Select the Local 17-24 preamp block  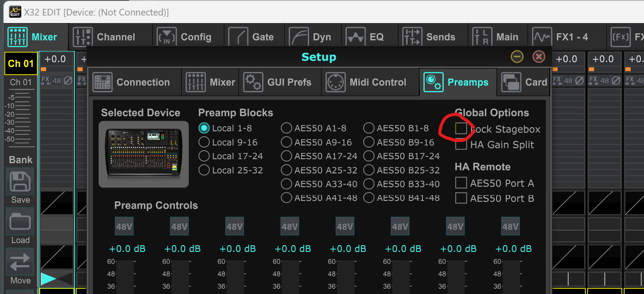[x=204, y=156]
